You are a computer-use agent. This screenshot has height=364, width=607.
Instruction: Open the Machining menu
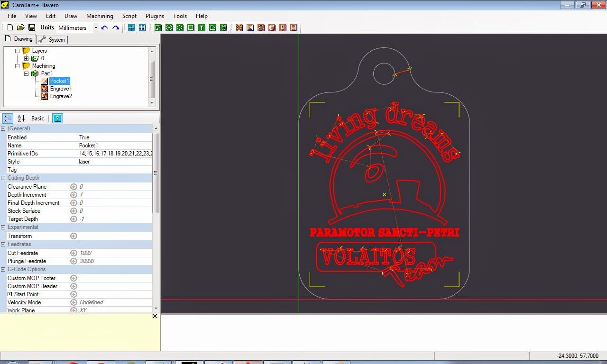(x=100, y=16)
